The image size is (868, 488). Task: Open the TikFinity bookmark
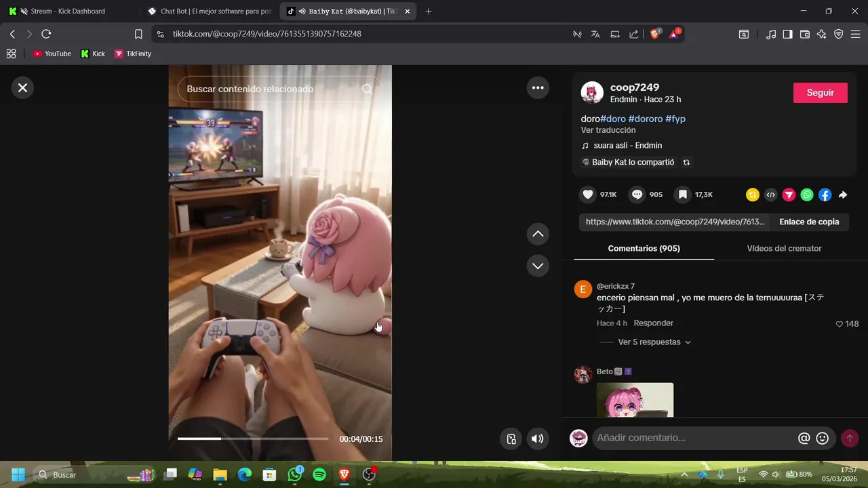(x=133, y=54)
